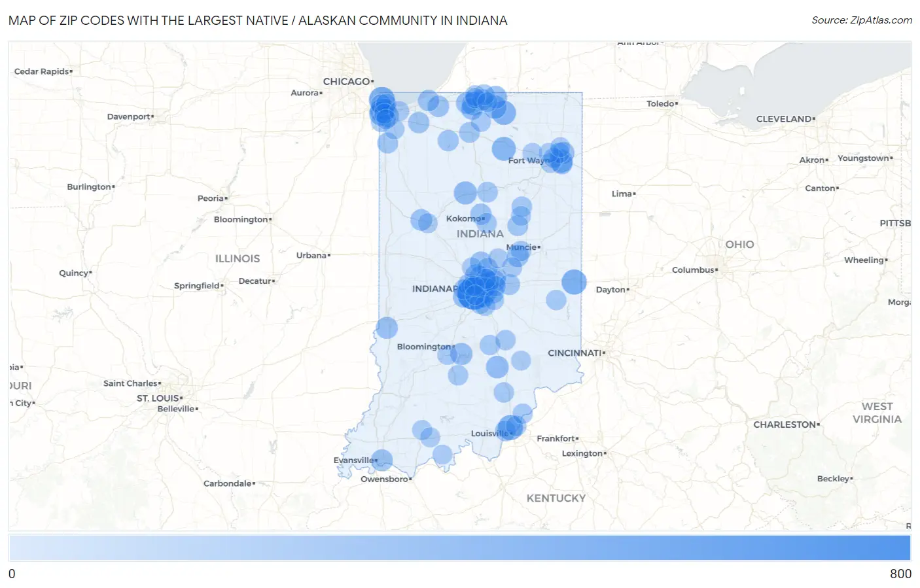Click the ILLINOIS state label

(x=238, y=259)
